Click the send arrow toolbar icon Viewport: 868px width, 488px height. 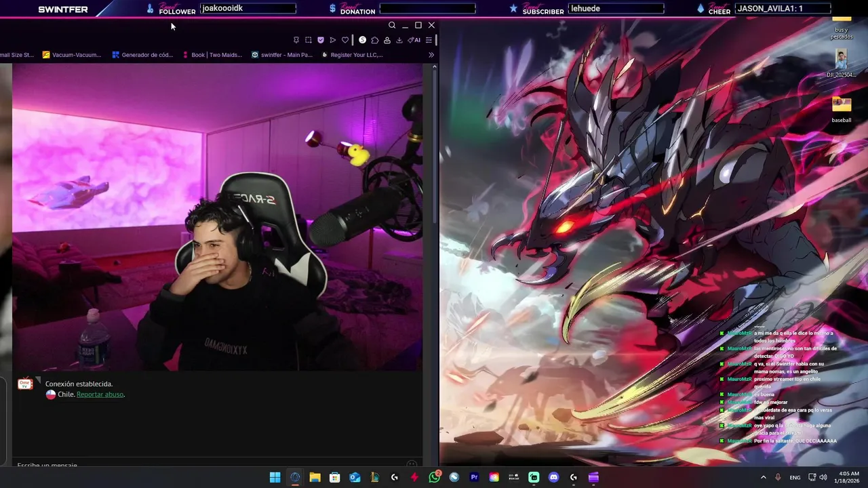coord(333,40)
